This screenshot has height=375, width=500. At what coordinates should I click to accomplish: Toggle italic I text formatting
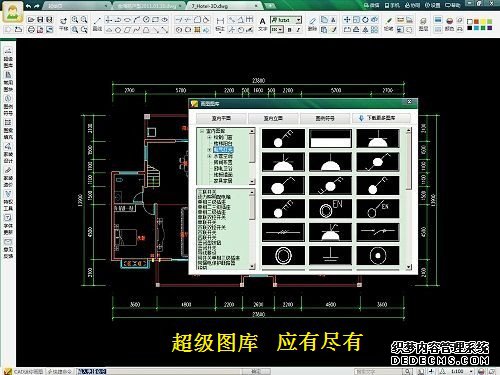click(298, 30)
